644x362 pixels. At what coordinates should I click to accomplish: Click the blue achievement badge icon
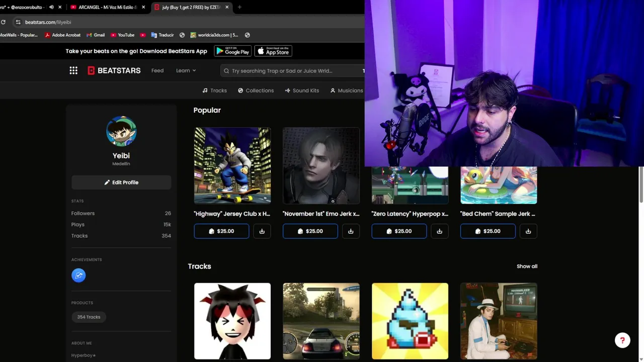pos(78,275)
